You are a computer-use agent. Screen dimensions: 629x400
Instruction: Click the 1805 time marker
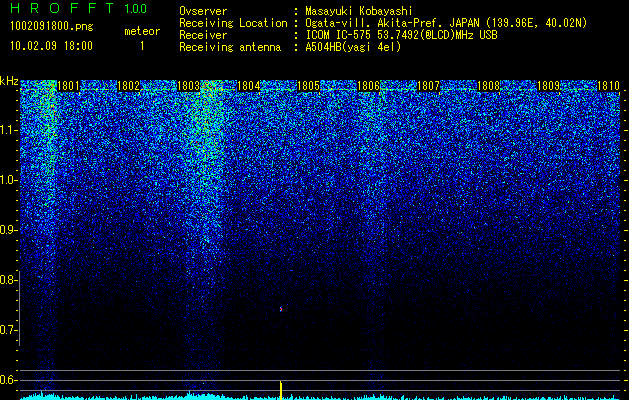pyautogui.click(x=308, y=86)
